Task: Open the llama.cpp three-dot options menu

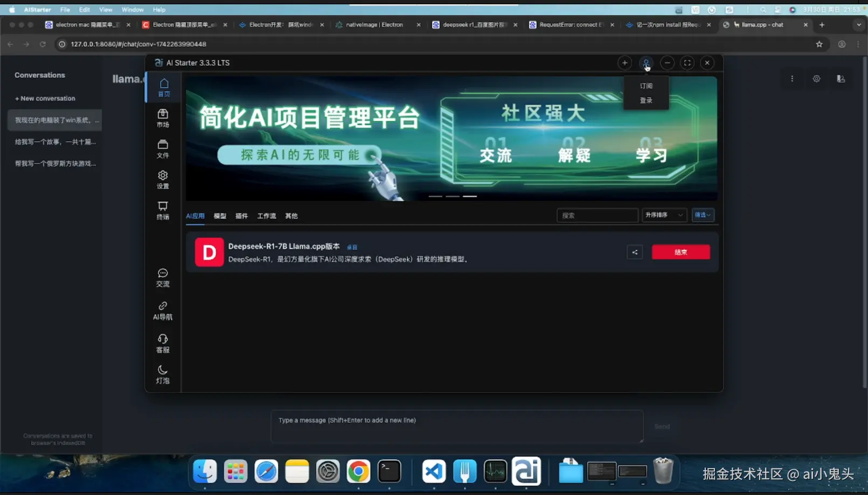Action: point(792,79)
